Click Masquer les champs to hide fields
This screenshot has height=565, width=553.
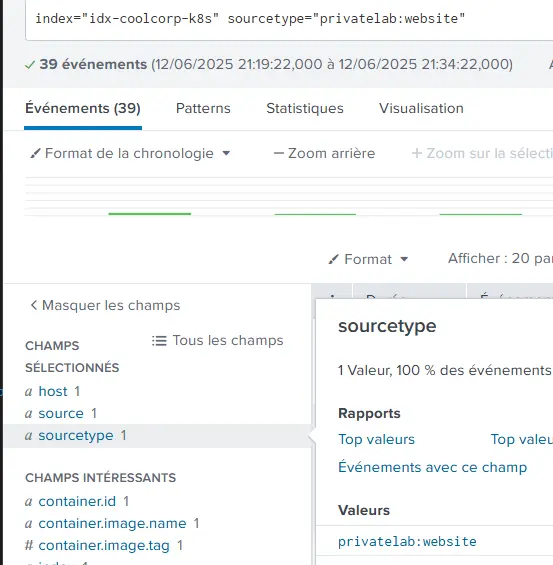point(105,305)
